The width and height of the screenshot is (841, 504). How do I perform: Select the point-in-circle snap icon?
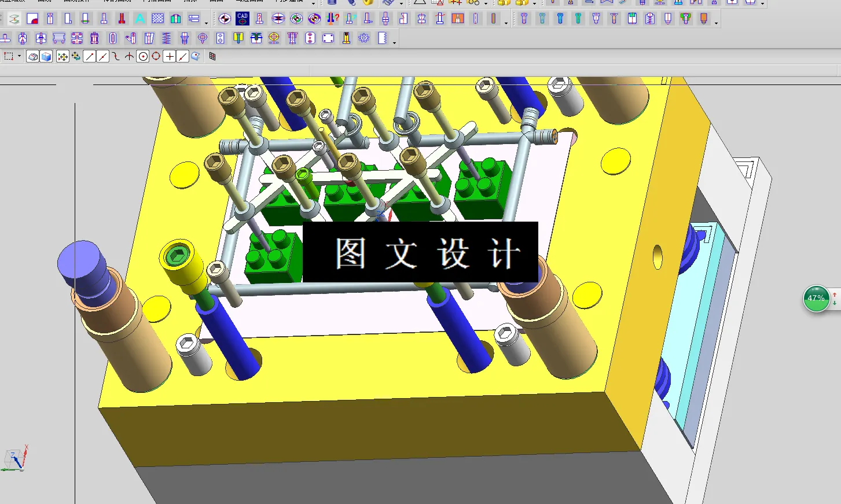(x=144, y=56)
